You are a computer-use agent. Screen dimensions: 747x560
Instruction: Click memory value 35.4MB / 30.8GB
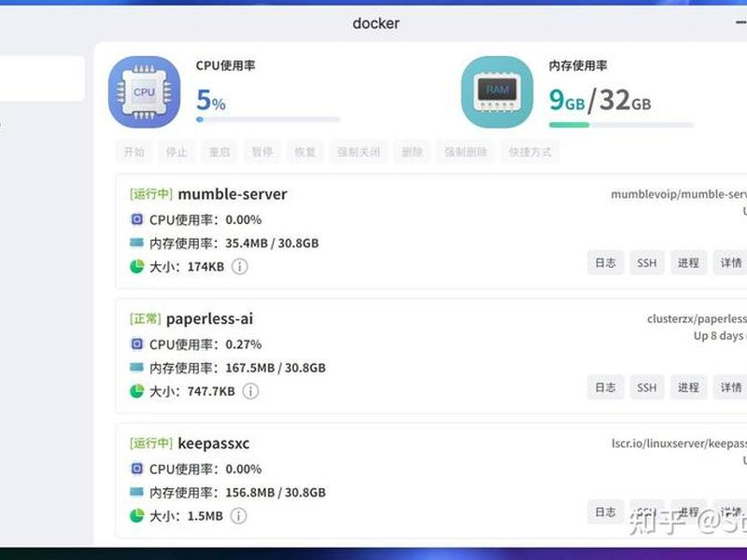pyautogui.click(x=272, y=243)
